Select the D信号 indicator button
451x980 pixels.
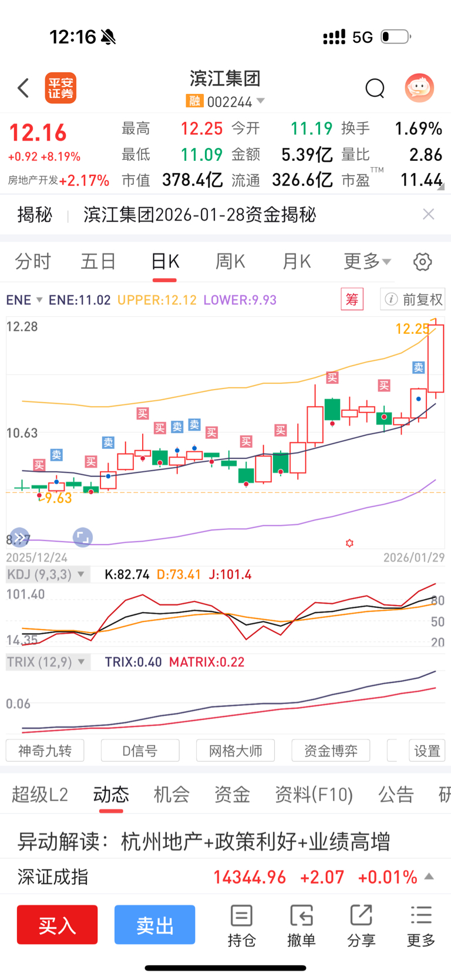pos(140,751)
